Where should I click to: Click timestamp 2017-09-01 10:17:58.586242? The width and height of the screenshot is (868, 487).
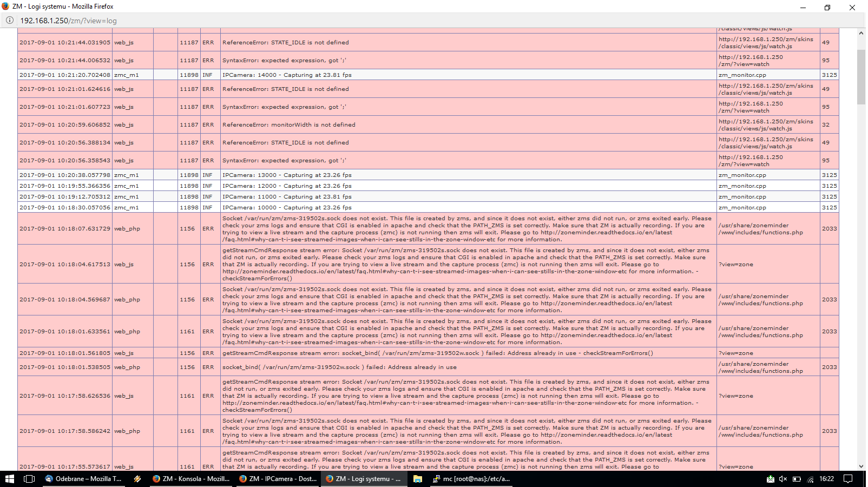[x=65, y=431]
